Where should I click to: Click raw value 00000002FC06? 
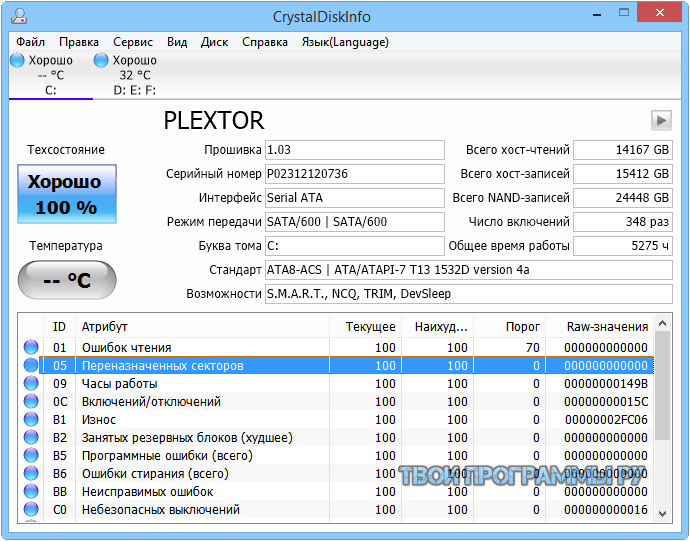point(606,420)
